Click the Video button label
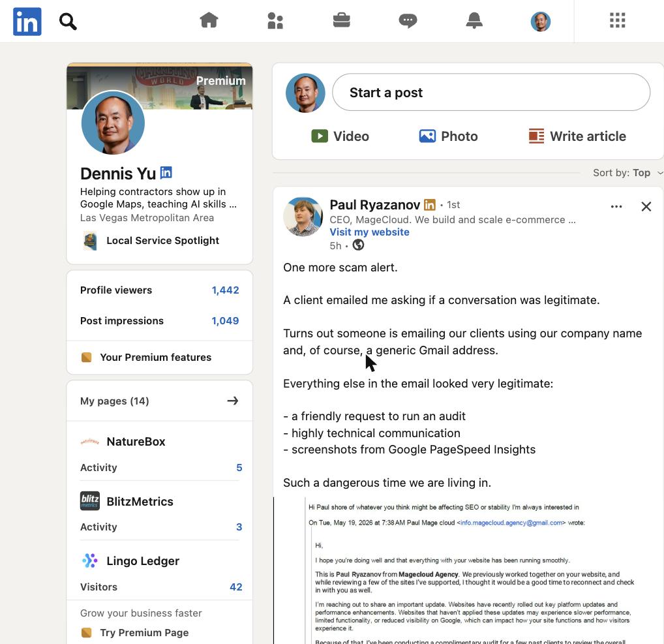664x644 pixels. pyautogui.click(x=351, y=136)
